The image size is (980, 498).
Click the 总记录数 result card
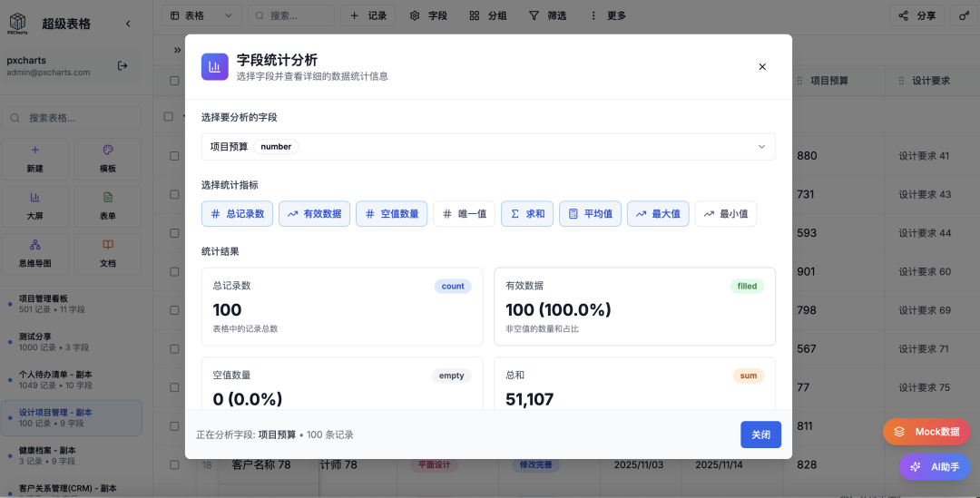342,307
